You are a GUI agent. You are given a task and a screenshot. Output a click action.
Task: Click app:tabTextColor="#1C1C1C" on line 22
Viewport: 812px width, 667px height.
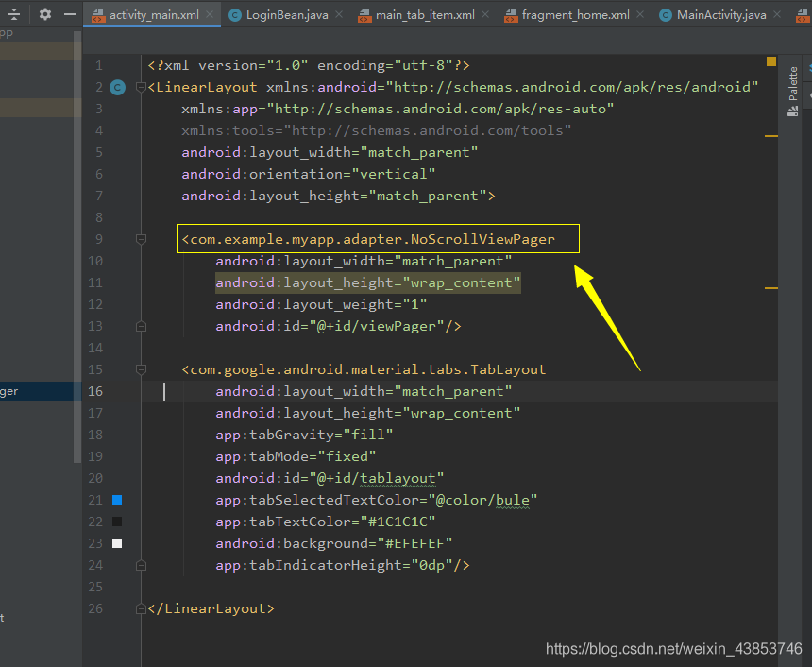(x=325, y=522)
